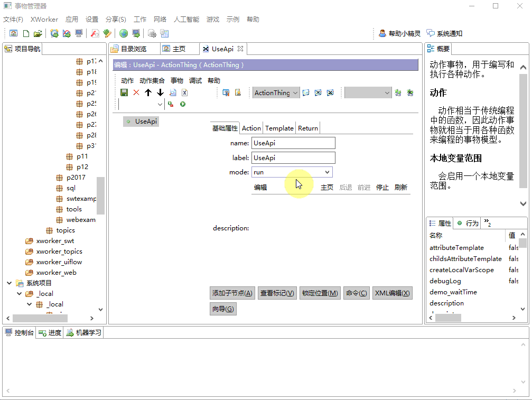The image size is (532, 400).
Task: Collapse the 系统项目 tree node
Action: coord(9,283)
